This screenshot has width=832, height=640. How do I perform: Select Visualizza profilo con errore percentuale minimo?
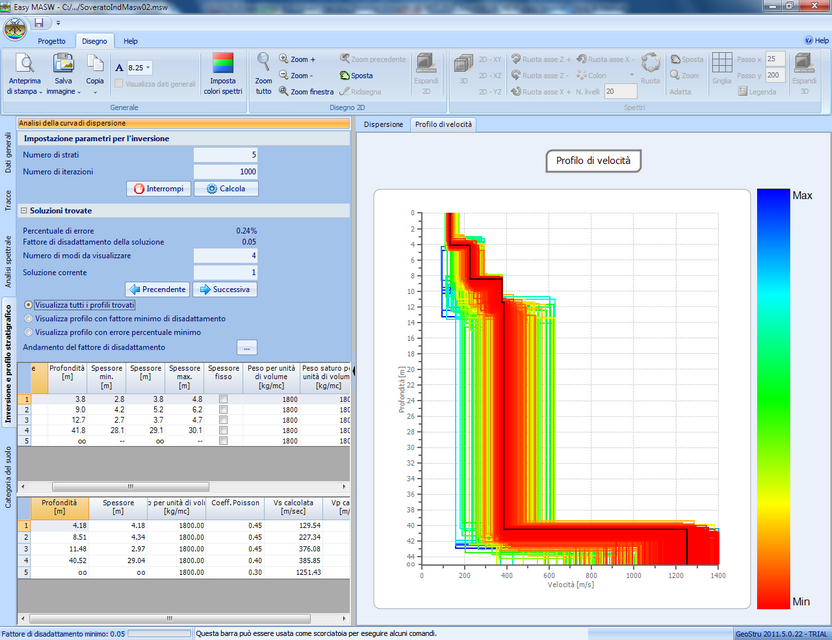click(28, 331)
